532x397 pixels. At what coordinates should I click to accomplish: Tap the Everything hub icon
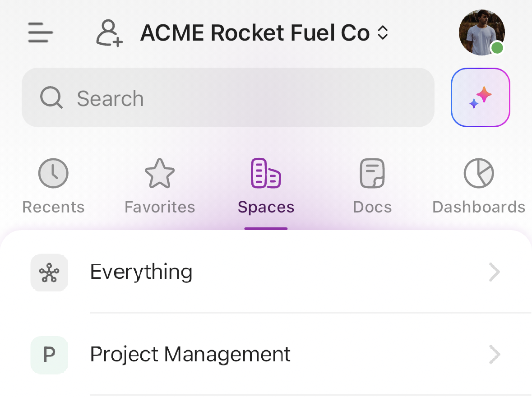point(49,272)
